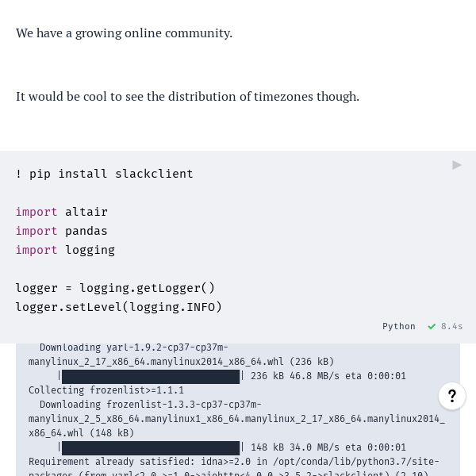
Task: Click the green execution success checkmark
Action: coord(432,327)
